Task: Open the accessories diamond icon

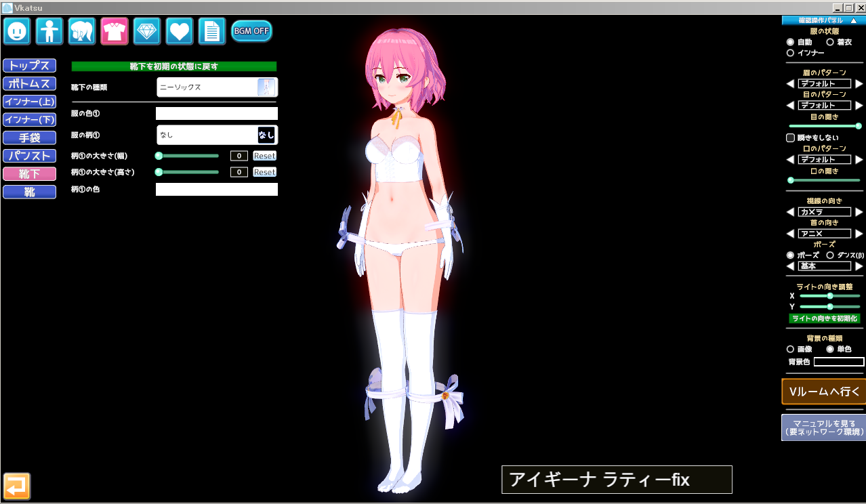Action: (x=147, y=31)
